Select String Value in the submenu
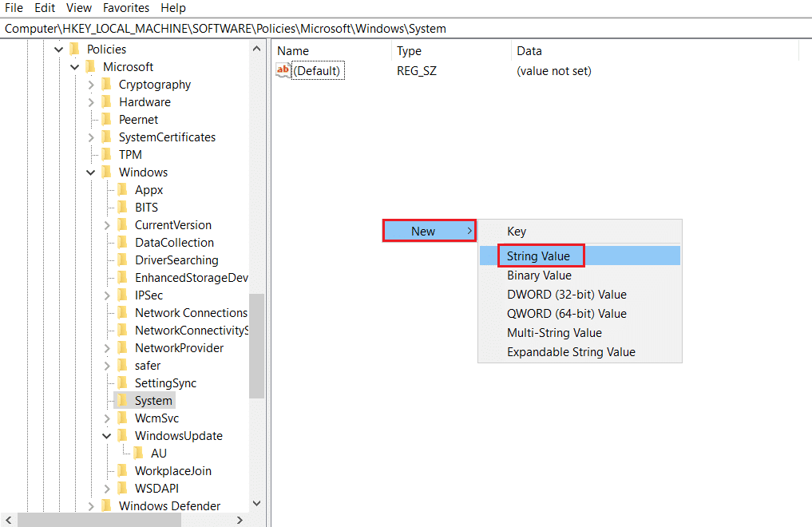This screenshot has width=812, height=527. click(580, 256)
